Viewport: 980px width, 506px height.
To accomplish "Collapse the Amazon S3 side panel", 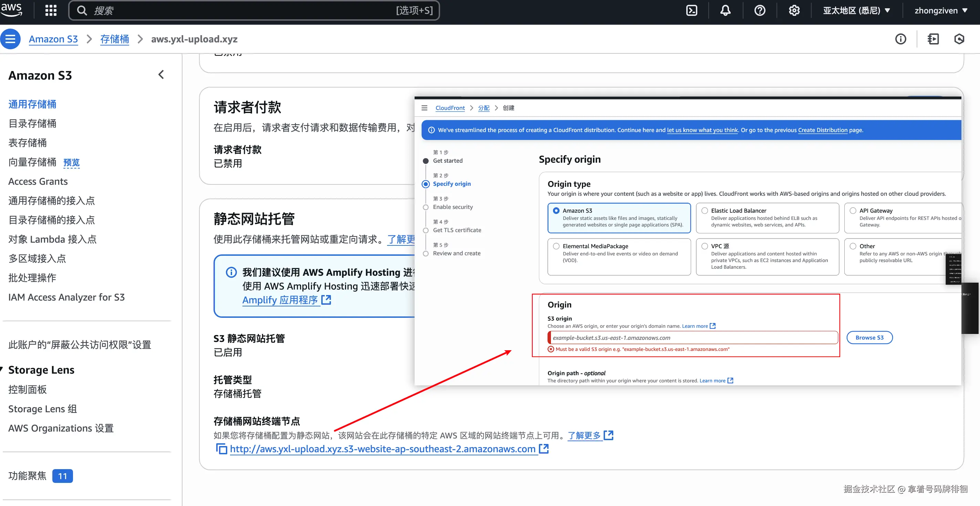I will click(x=161, y=74).
